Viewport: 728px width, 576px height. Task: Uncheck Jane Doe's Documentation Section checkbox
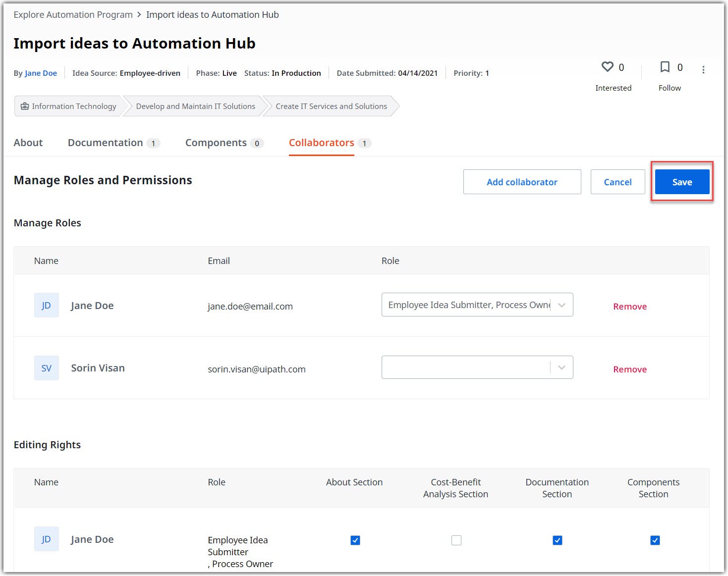558,540
